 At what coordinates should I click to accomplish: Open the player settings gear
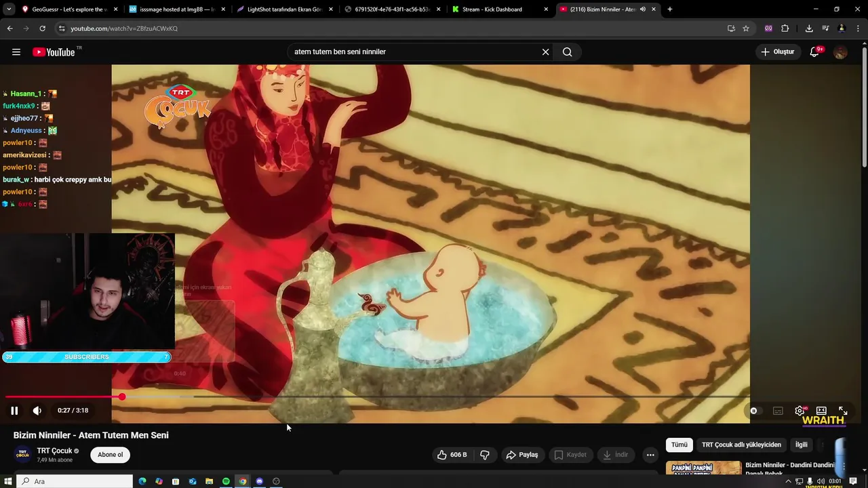pos(800,411)
